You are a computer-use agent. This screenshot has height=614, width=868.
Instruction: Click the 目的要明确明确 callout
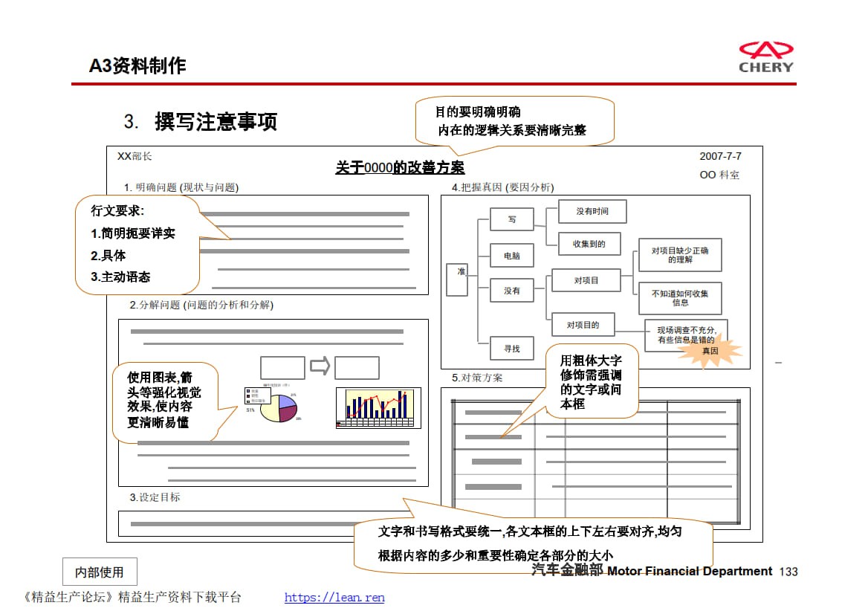pyautogui.click(x=515, y=120)
